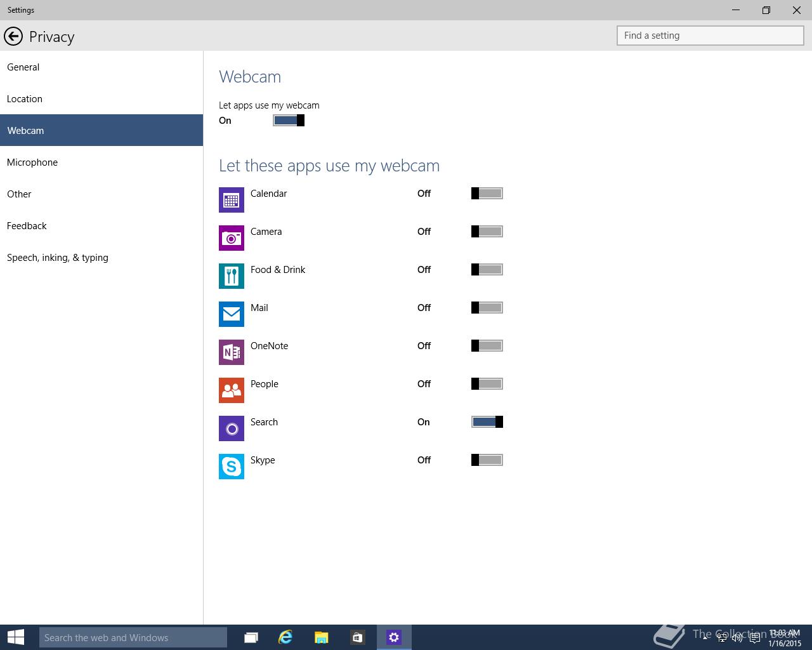This screenshot has height=650, width=812.
Task: Click the Search the web and Windows box
Action: click(133, 637)
